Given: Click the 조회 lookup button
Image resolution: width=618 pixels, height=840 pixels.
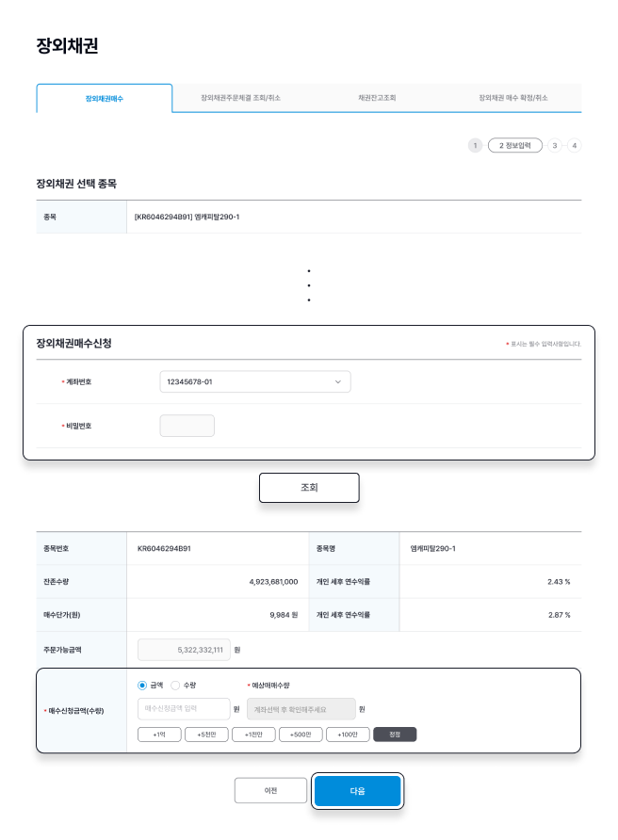Looking at the screenshot, I should coord(309,488).
